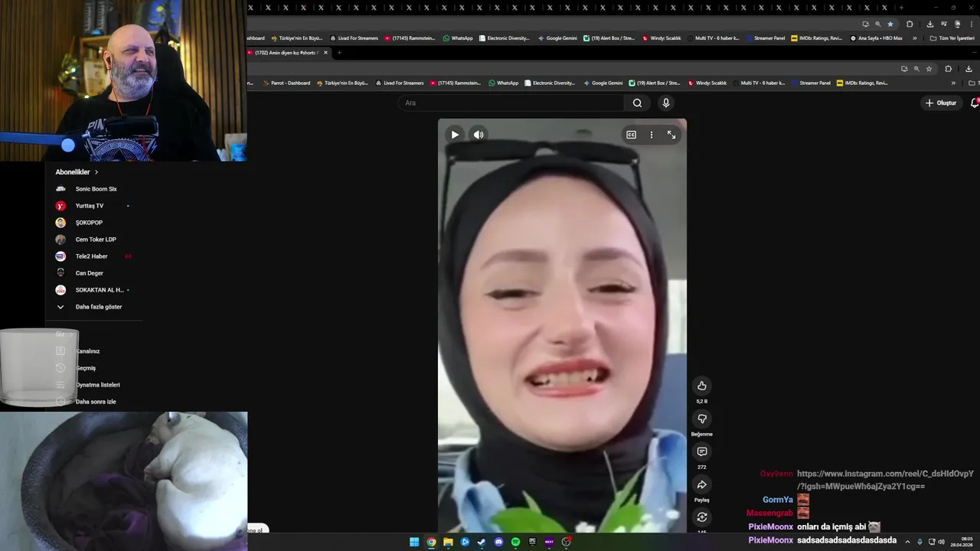Show hidden tray icons chevron
The width and height of the screenshot is (980, 551).
(907, 542)
